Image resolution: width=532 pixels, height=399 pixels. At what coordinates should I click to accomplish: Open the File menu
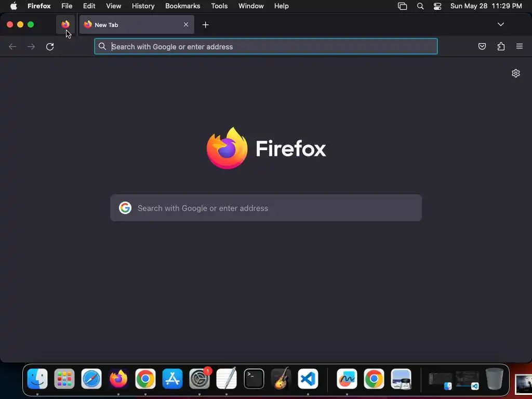[67, 6]
